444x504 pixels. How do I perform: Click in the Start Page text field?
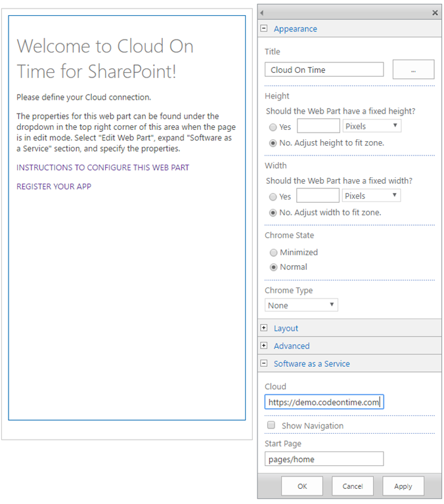[324, 459]
